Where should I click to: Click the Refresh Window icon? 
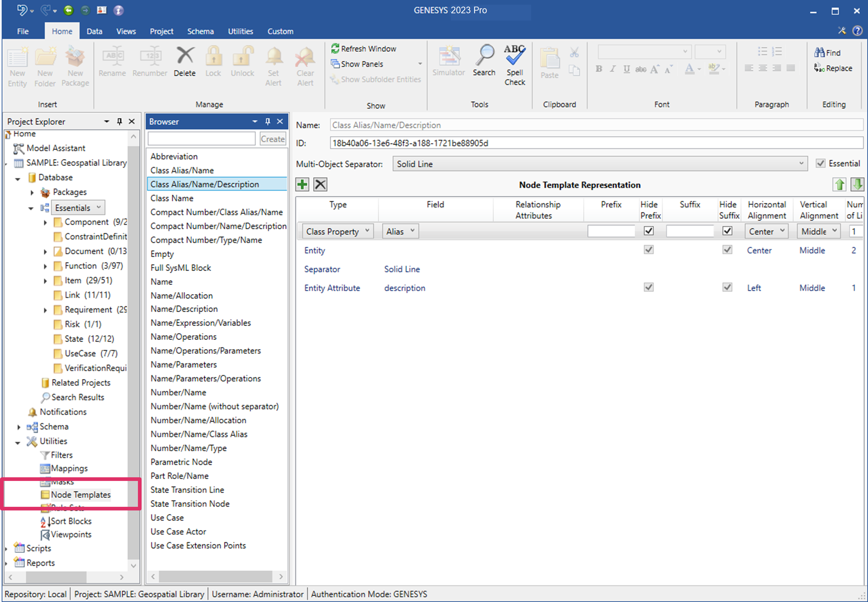click(335, 48)
